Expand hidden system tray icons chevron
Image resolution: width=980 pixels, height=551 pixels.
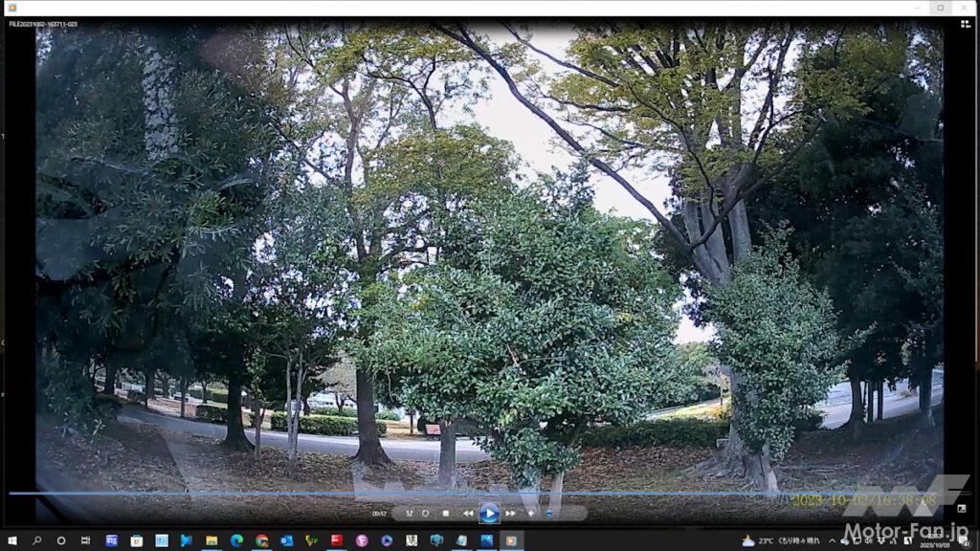coord(832,540)
